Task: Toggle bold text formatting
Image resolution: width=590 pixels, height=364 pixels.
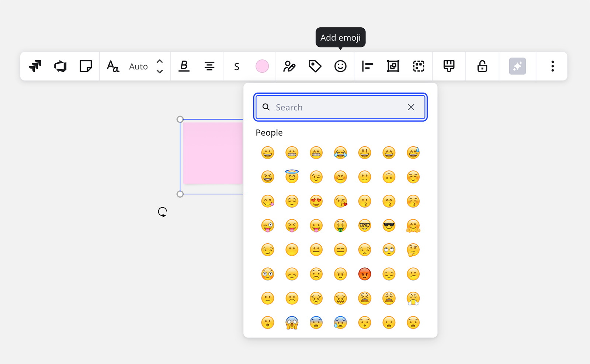Action: click(x=184, y=66)
